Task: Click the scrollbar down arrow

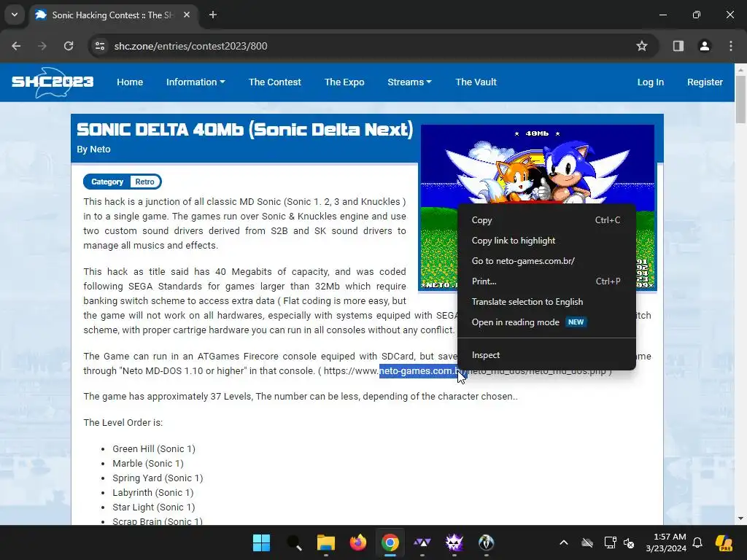Action: tap(740, 518)
